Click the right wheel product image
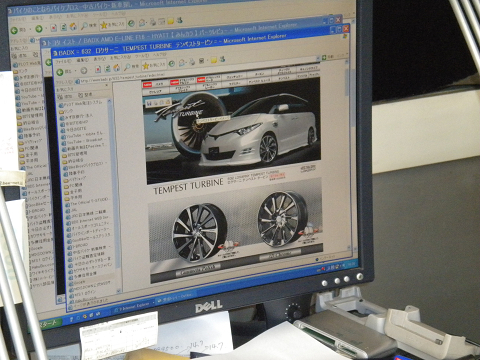 [x=282, y=218]
